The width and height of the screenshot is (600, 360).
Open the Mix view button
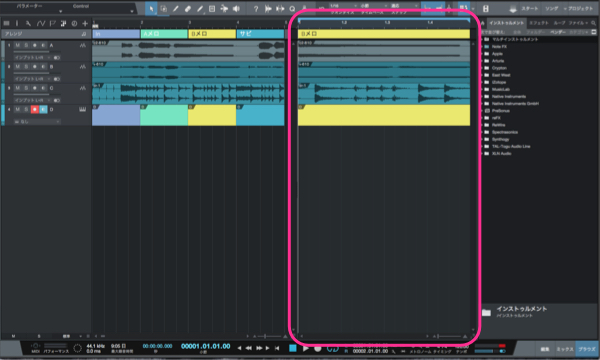pos(564,349)
